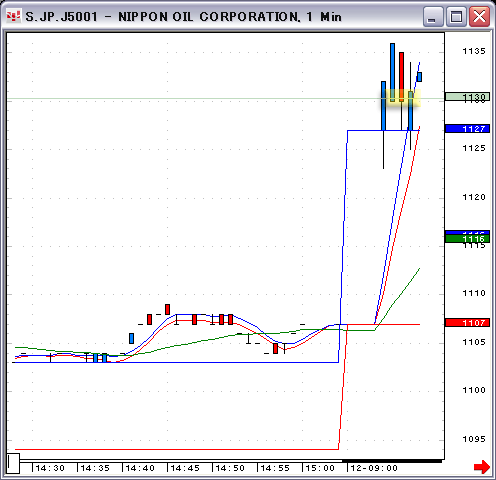
Task: Select the 14:30 time axis label
Action: click(x=50, y=468)
